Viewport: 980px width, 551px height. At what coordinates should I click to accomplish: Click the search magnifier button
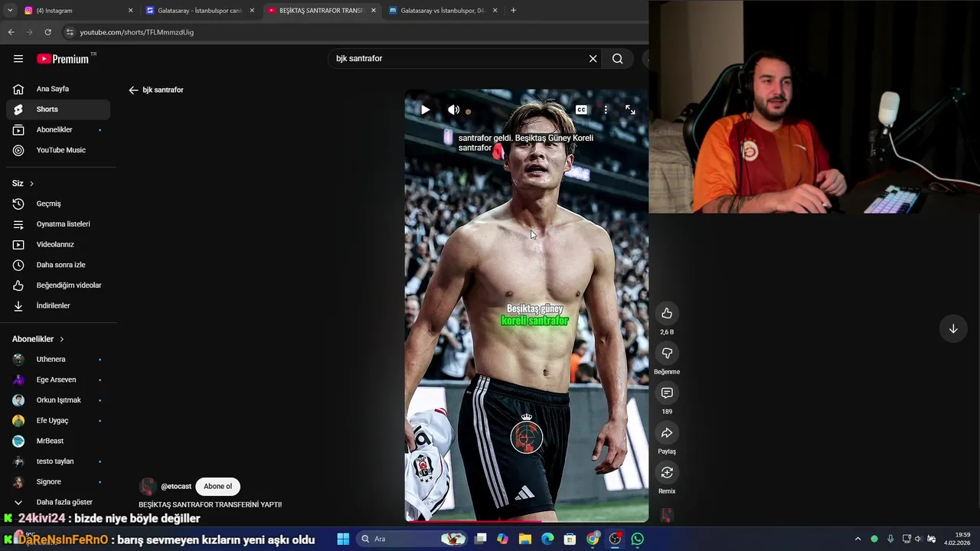coord(618,59)
